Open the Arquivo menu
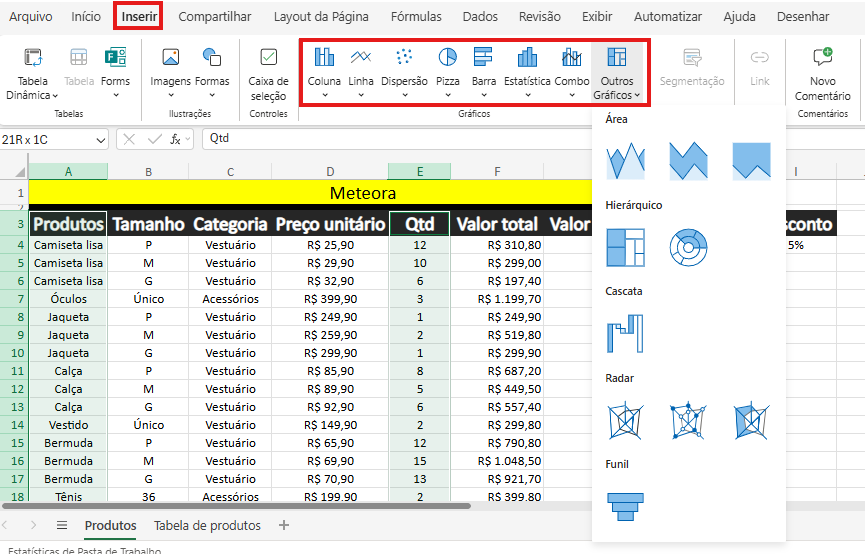Image resolution: width=865 pixels, height=554 pixels. [31, 17]
